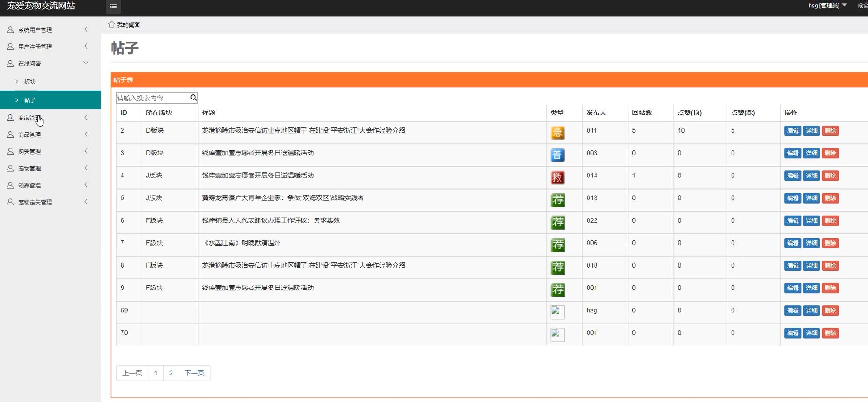868x402 pixels.
Task: Click the search magnifier icon
Action: point(194,98)
